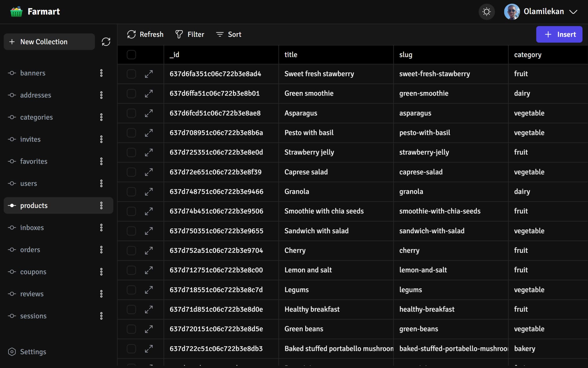The width and height of the screenshot is (588, 368).
Task: Open products collection options menu
Action: (101, 206)
